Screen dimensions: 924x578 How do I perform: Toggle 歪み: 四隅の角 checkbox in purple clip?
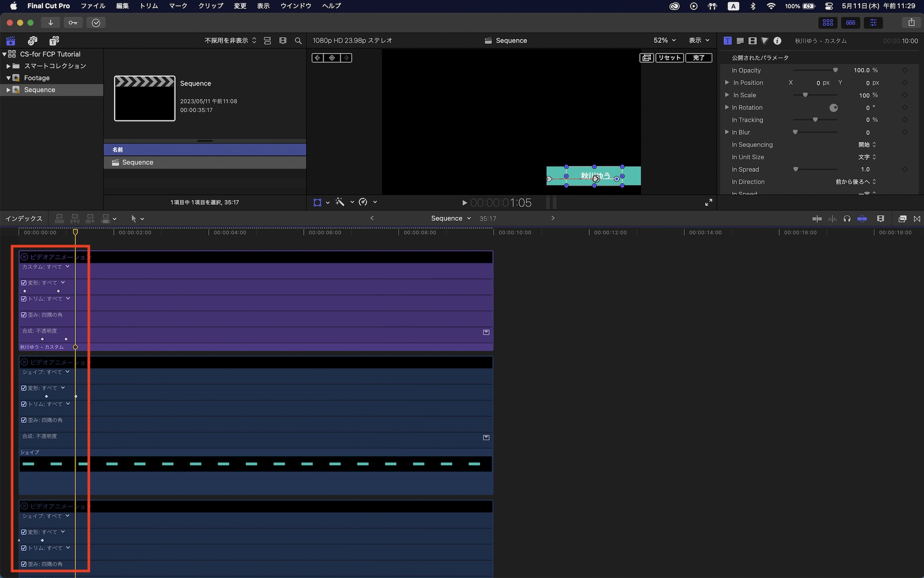tap(24, 315)
